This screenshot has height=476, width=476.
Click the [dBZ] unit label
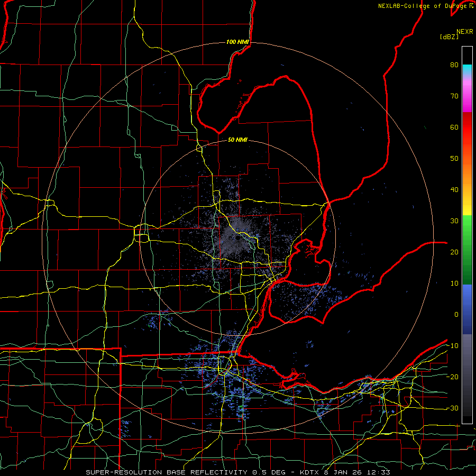[449, 37]
